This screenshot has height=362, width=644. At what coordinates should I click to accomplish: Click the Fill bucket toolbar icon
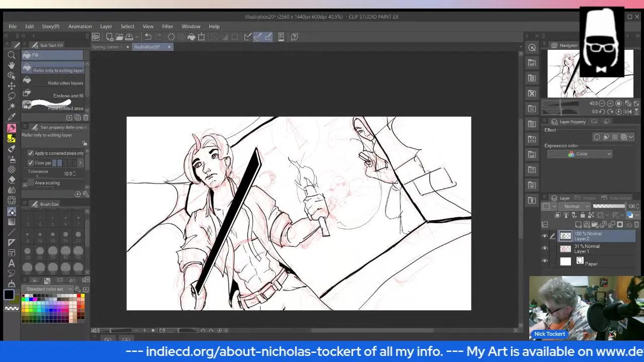(x=191, y=37)
